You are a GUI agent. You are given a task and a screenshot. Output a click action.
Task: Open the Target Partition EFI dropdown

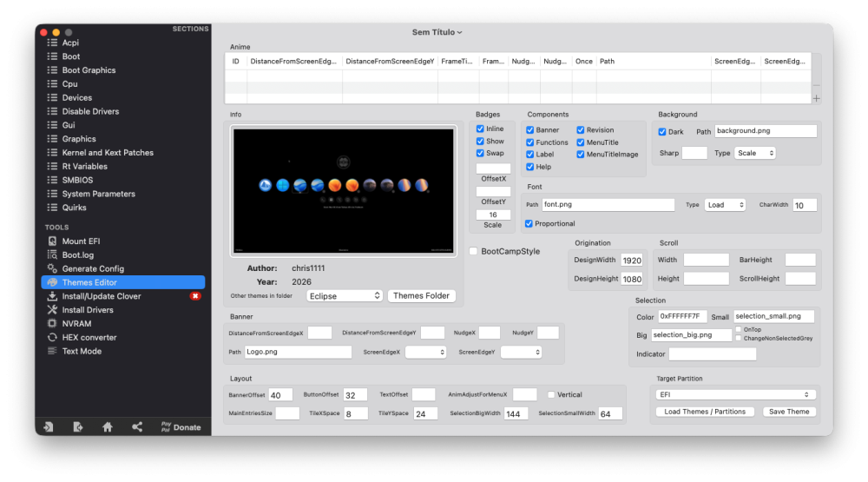click(x=734, y=394)
